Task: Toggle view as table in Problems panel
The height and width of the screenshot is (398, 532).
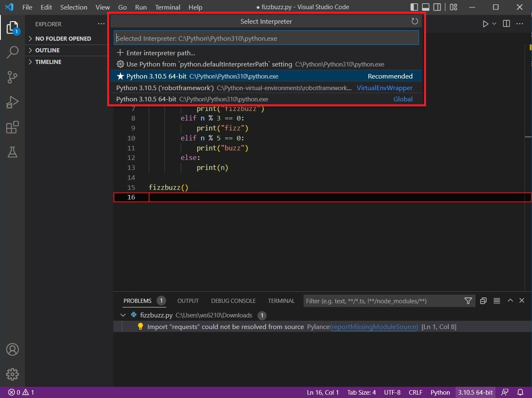Action: [x=497, y=301]
